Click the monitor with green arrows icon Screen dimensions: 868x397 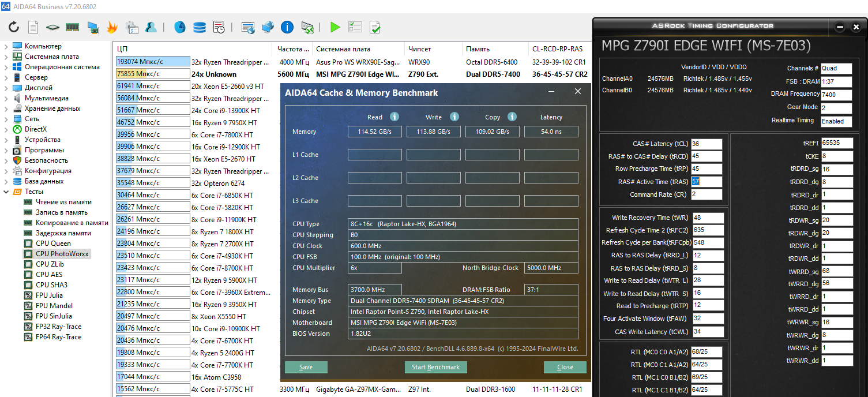pos(307,27)
